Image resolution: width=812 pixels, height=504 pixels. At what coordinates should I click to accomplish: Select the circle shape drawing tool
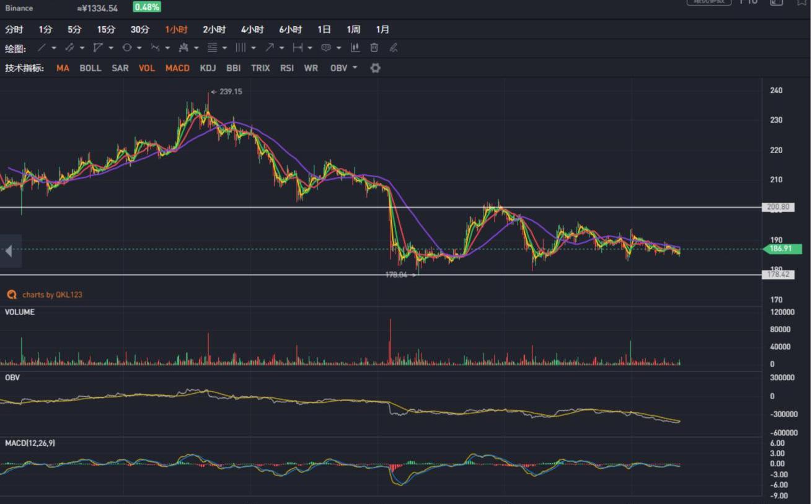point(126,48)
